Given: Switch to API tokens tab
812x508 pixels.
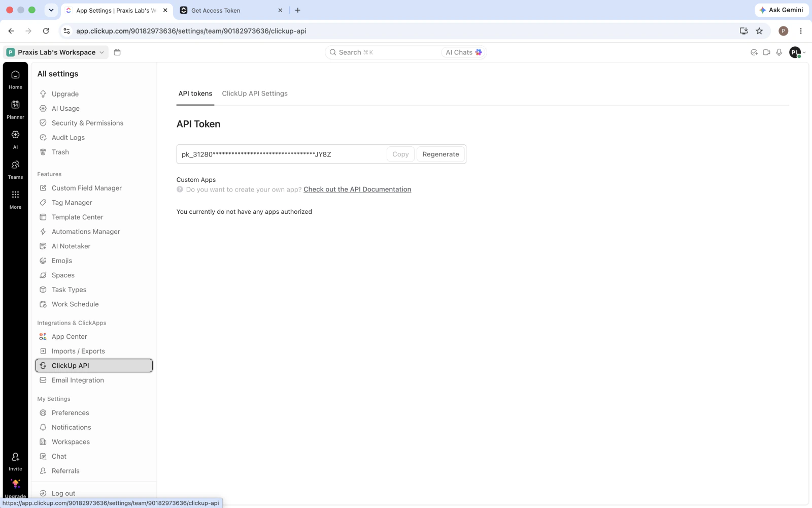Looking at the screenshot, I should click(x=195, y=93).
